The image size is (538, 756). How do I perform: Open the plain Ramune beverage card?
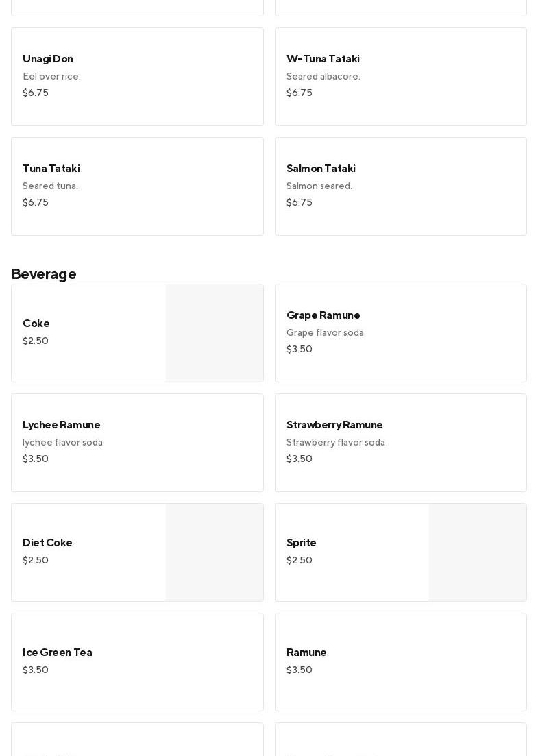400,662
